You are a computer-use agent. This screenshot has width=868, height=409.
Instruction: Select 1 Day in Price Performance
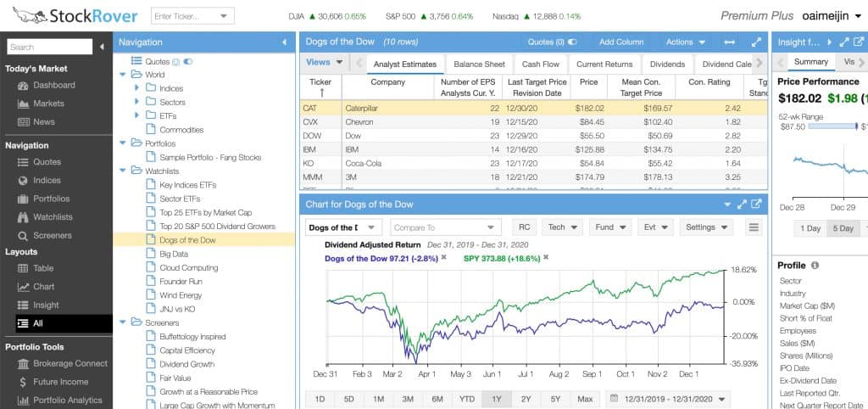(810, 228)
